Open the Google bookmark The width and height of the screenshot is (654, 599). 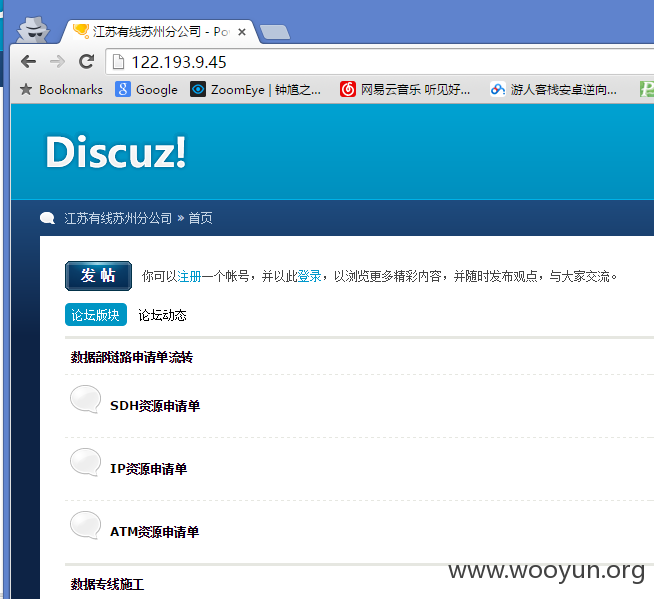pyautogui.click(x=146, y=89)
